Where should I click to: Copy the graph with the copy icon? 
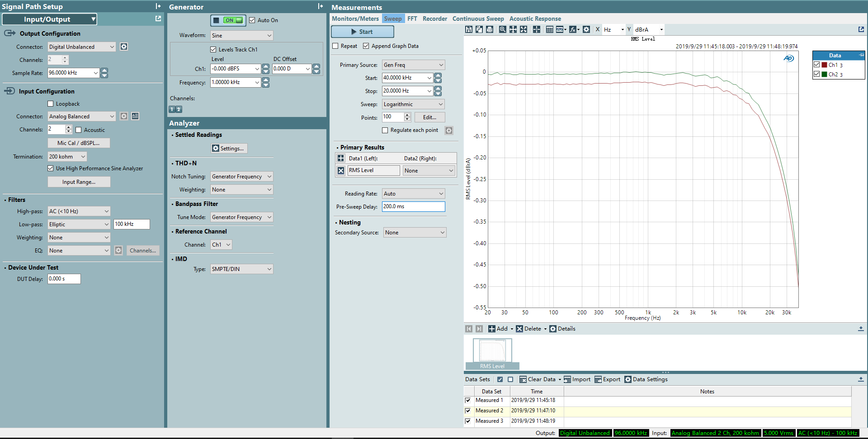[x=479, y=29]
